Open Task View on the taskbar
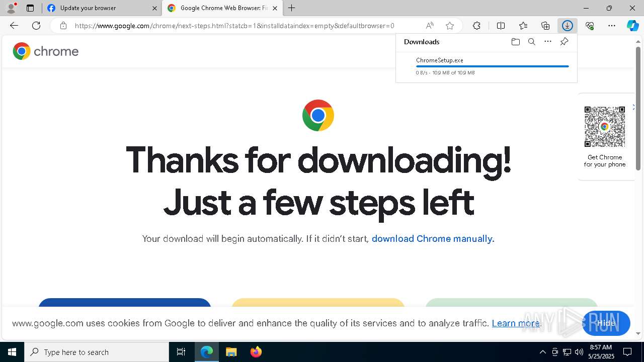This screenshot has height=362, width=644. point(181,352)
